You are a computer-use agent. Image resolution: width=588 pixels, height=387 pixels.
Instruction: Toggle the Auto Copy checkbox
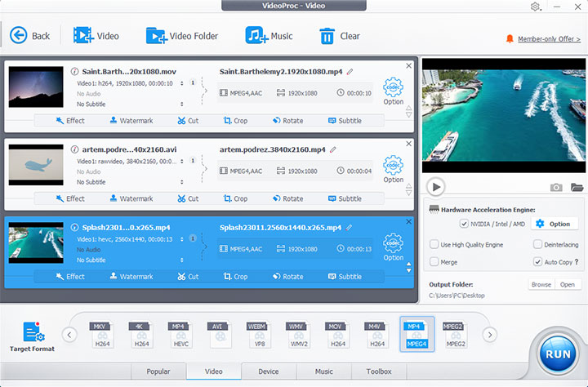(537, 262)
